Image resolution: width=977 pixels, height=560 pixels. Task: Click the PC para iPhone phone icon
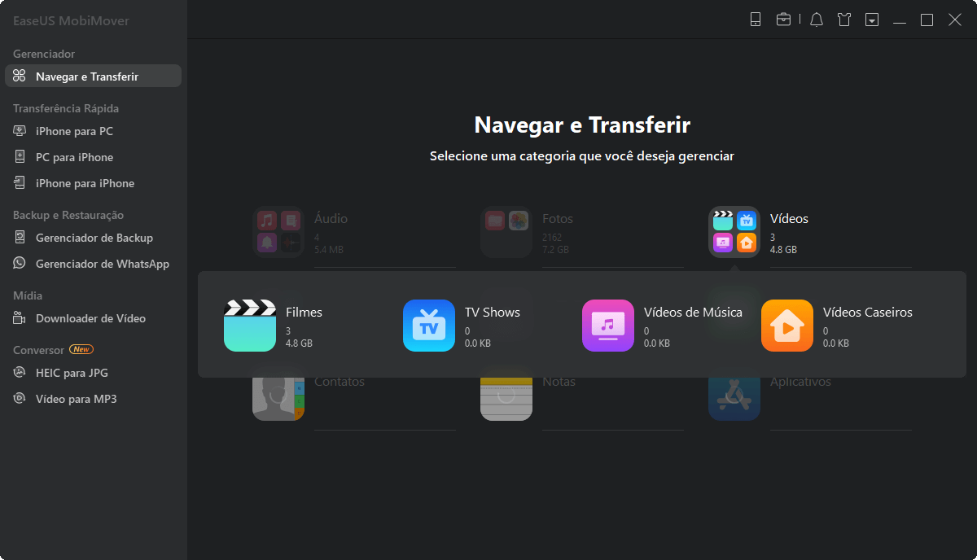click(x=20, y=157)
